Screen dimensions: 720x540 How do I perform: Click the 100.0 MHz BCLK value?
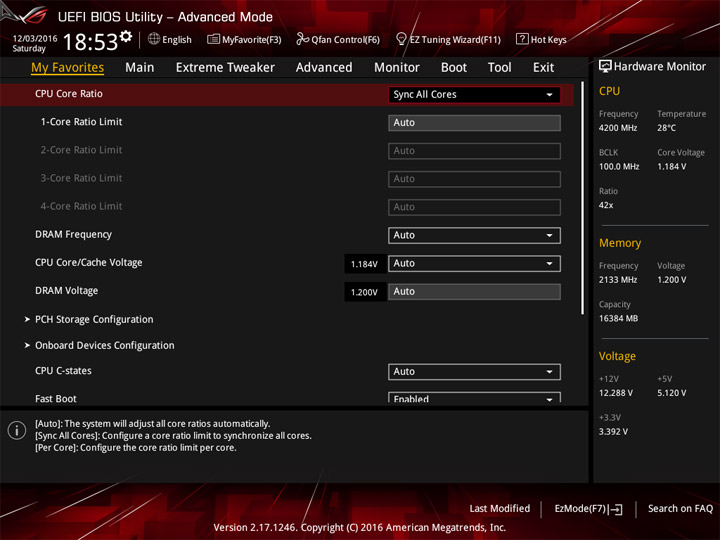619,167
